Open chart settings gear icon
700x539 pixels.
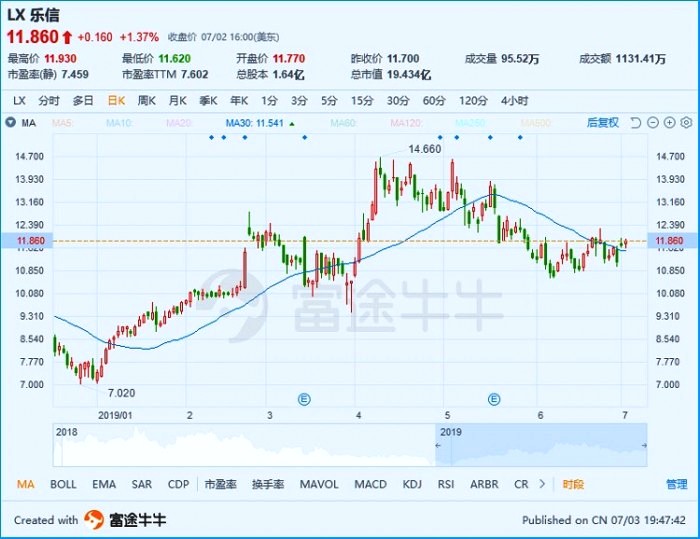[686, 123]
